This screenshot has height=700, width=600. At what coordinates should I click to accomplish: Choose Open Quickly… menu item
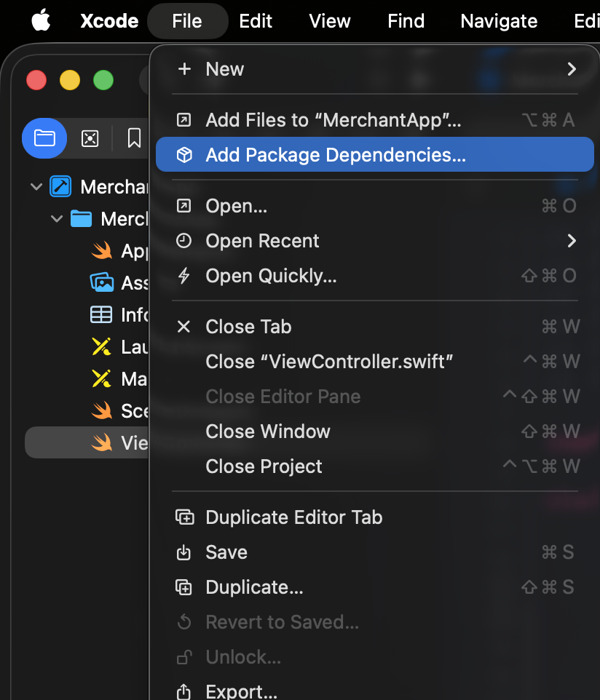[x=375, y=276]
